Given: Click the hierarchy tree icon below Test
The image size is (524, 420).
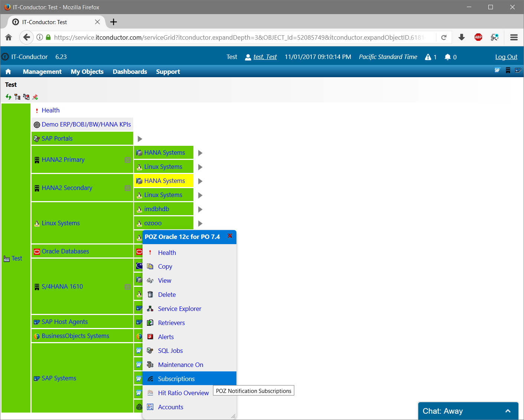Looking at the screenshot, I should 17,97.
